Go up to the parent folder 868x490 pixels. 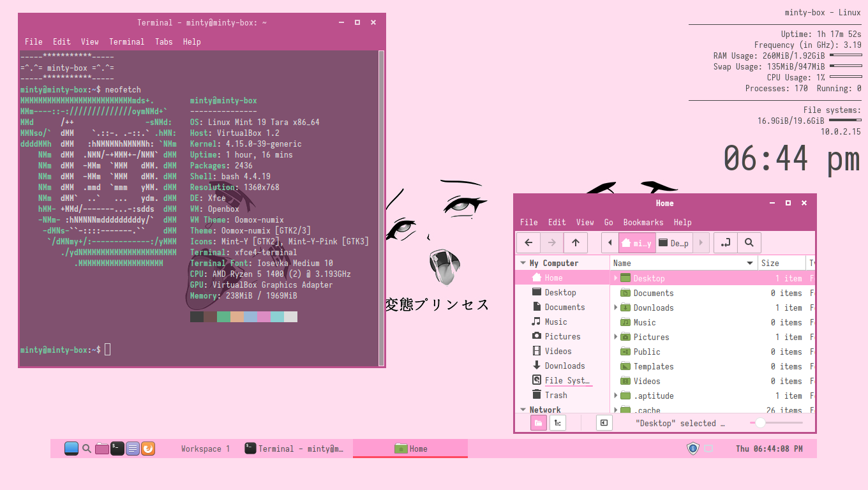pyautogui.click(x=576, y=242)
